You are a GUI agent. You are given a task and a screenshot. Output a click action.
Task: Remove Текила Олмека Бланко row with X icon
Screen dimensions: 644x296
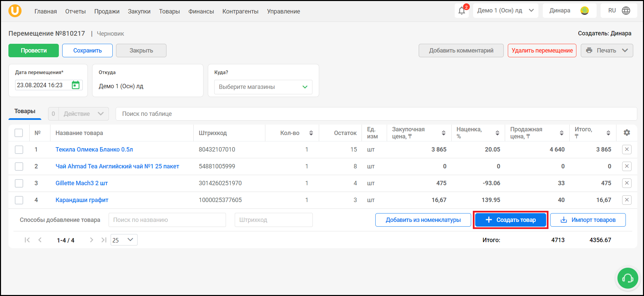pyautogui.click(x=627, y=150)
